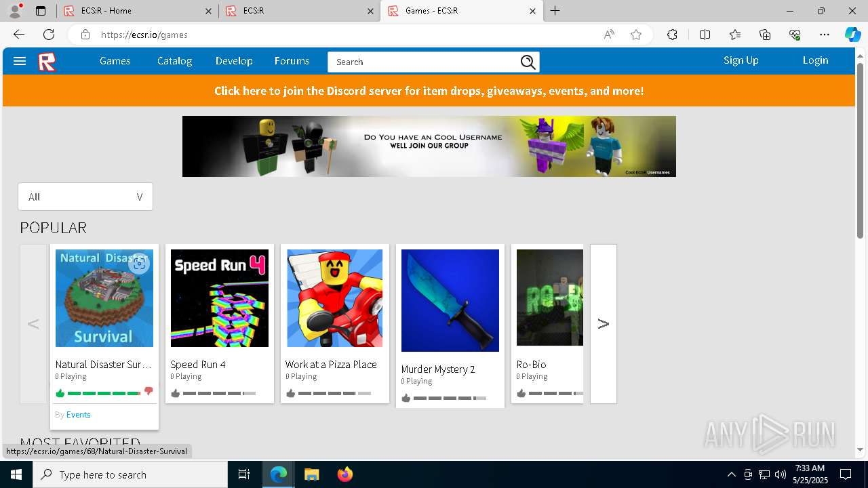Screen dimensions: 868x488
Task: Open Games nav item
Action: 115,61
